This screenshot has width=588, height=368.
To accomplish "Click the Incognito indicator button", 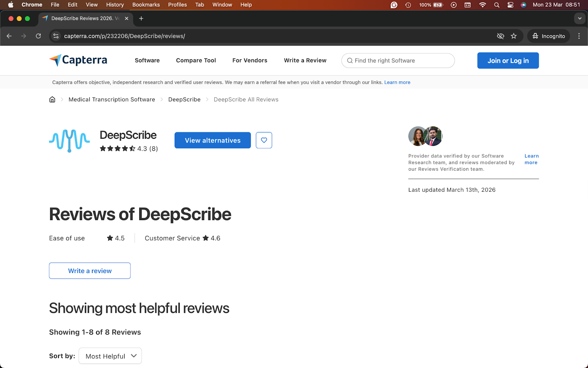I will [x=549, y=36].
